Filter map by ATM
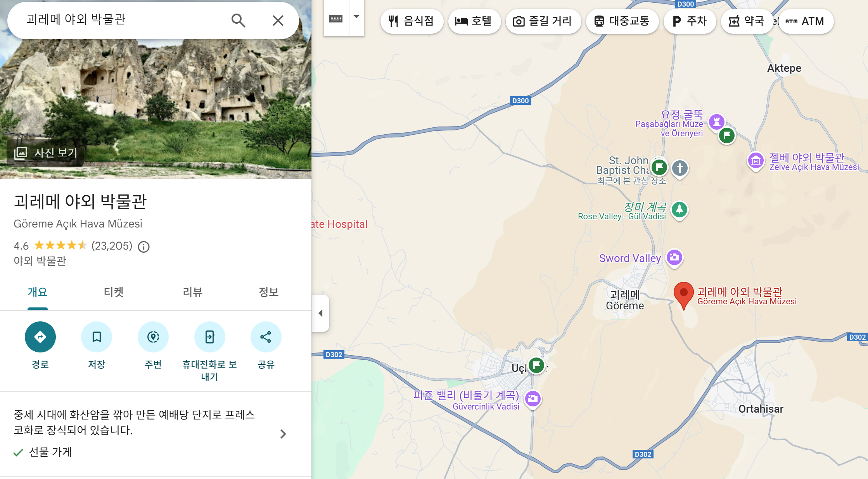The width and height of the screenshot is (868, 479). point(806,21)
